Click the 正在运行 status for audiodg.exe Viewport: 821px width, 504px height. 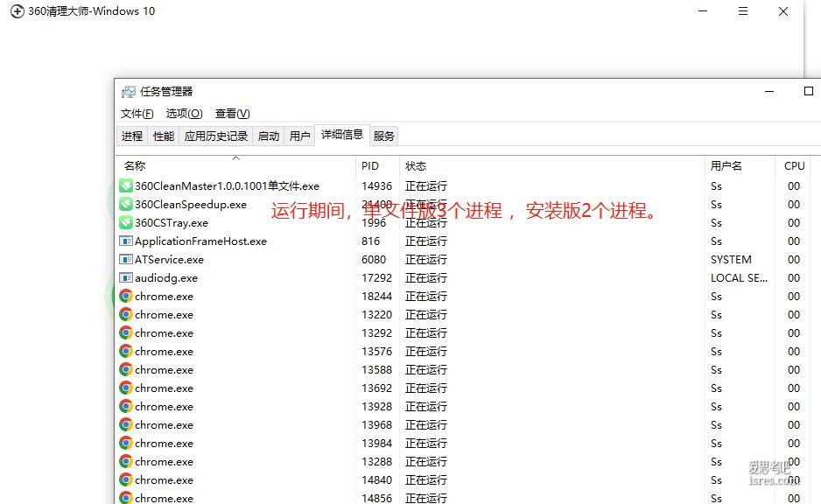click(x=426, y=278)
